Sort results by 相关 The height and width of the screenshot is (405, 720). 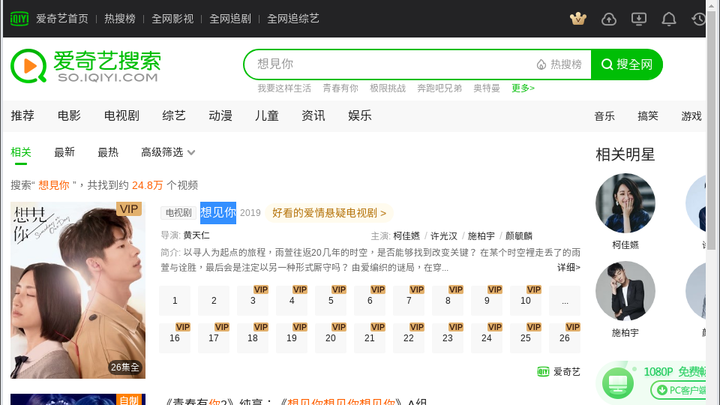point(21,152)
